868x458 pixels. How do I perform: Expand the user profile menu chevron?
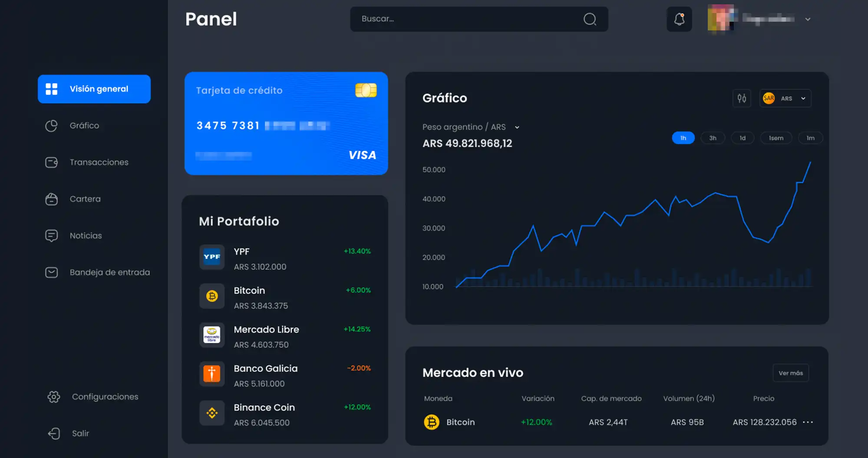[x=808, y=19]
